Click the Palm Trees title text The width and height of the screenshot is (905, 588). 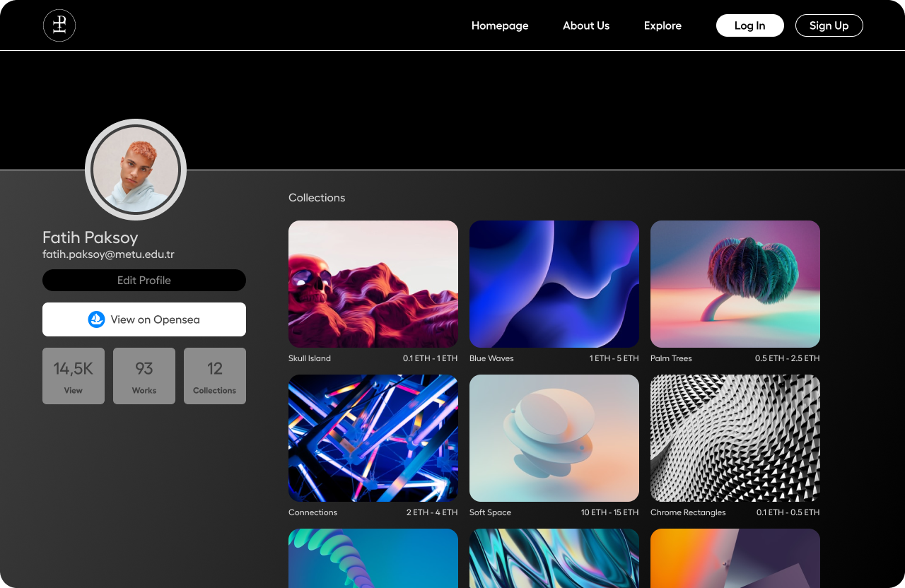click(671, 358)
